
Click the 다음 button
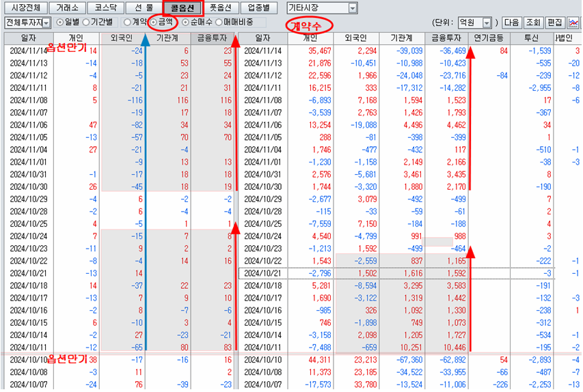[x=512, y=23]
